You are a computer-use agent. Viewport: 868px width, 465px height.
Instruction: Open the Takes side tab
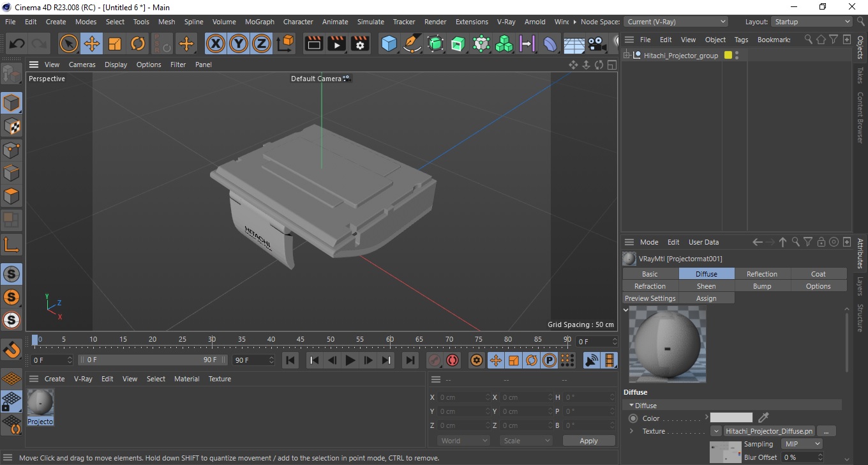click(860, 76)
